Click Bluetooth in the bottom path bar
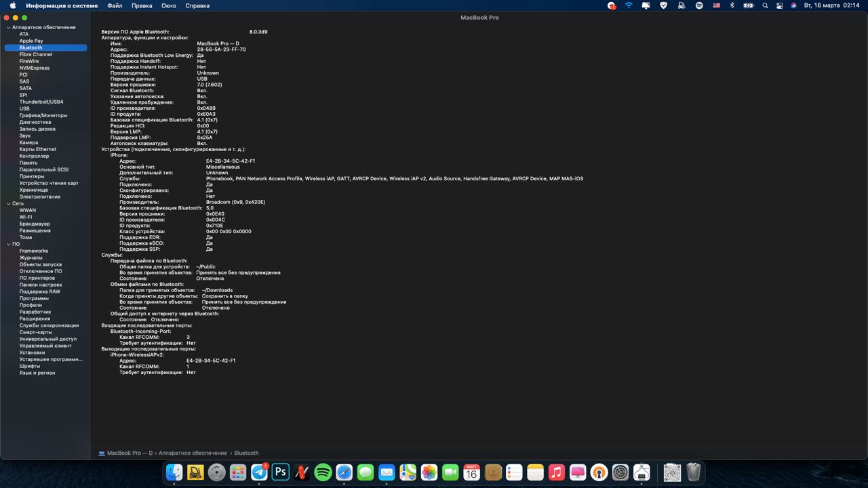The width and height of the screenshot is (868, 488). pos(246,453)
